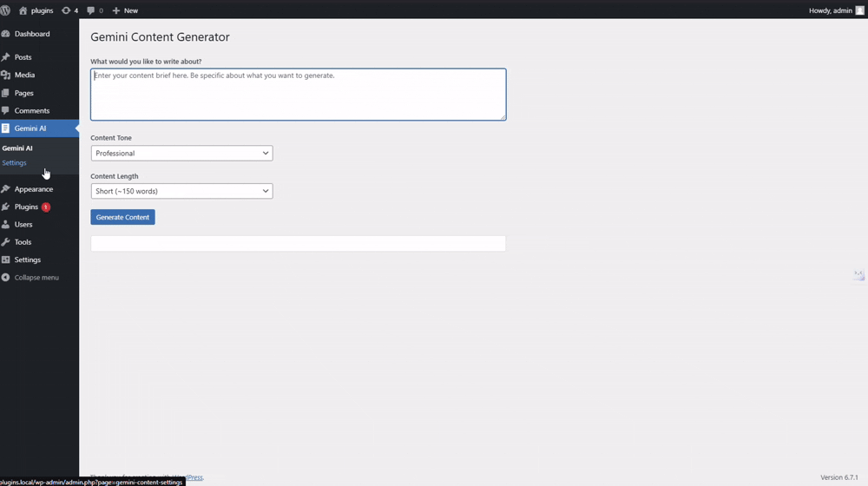Click New in the admin bar

coord(131,10)
